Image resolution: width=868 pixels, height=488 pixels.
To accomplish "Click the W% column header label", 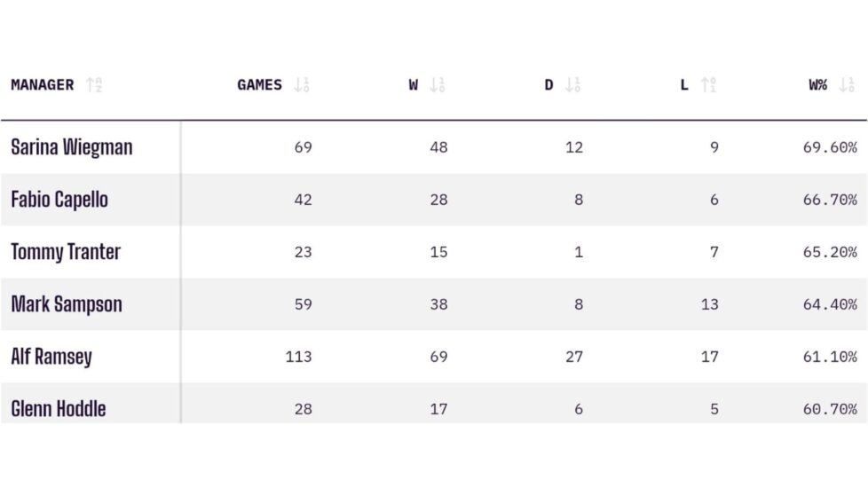I will [817, 85].
